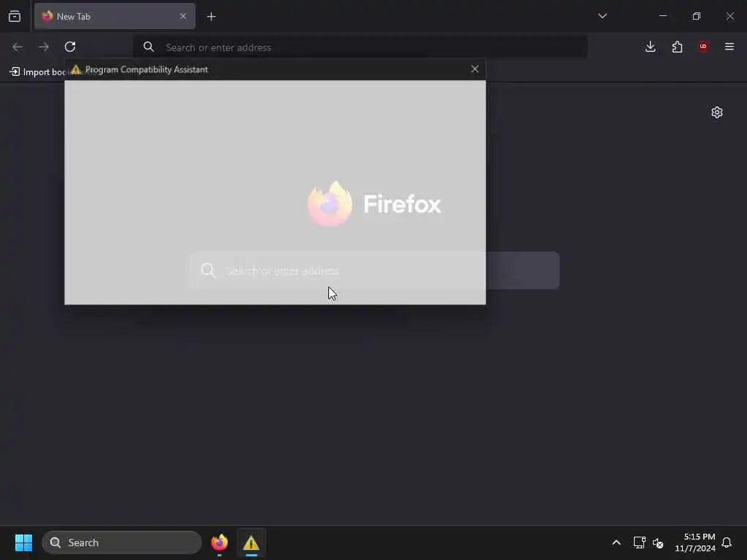Click the address bar search magnifier icon
The height and width of the screenshot is (560, 747).
[149, 47]
